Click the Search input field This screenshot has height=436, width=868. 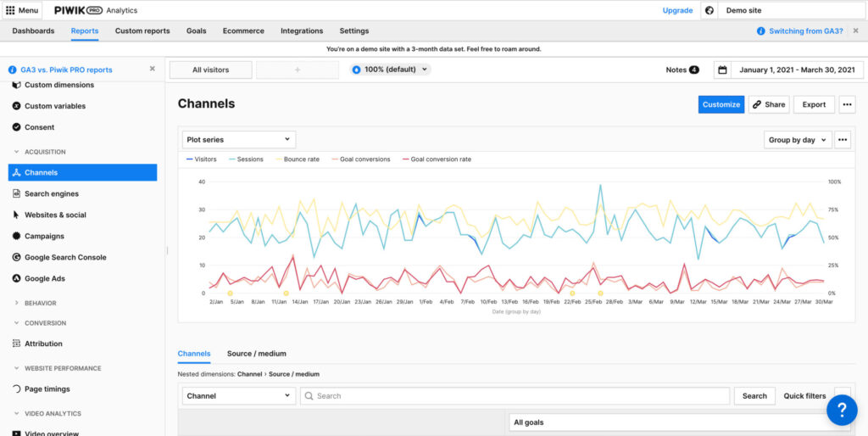coord(517,396)
